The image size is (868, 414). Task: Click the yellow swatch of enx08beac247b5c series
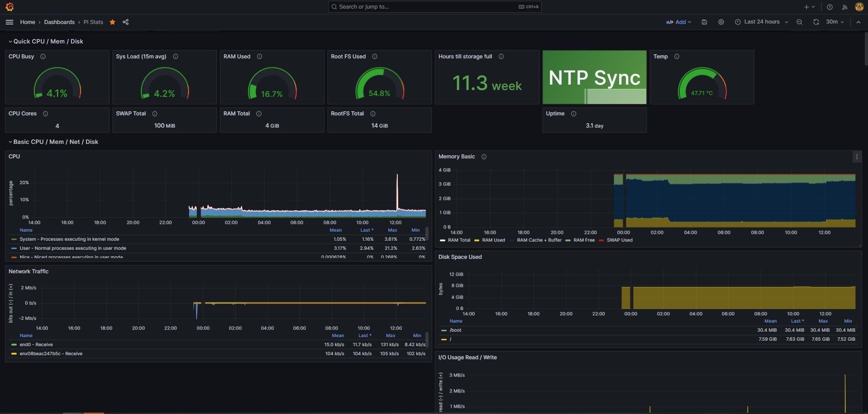tap(14, 354)
